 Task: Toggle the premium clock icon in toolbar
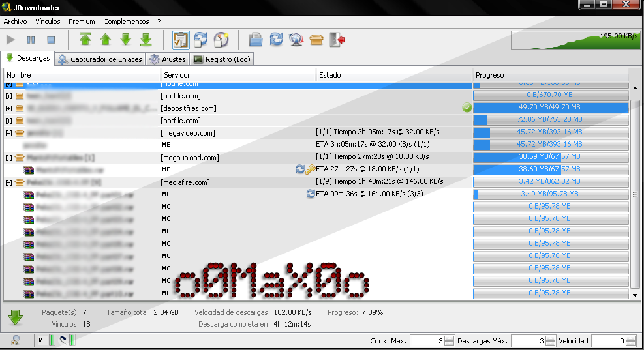(x=221, y=40)
